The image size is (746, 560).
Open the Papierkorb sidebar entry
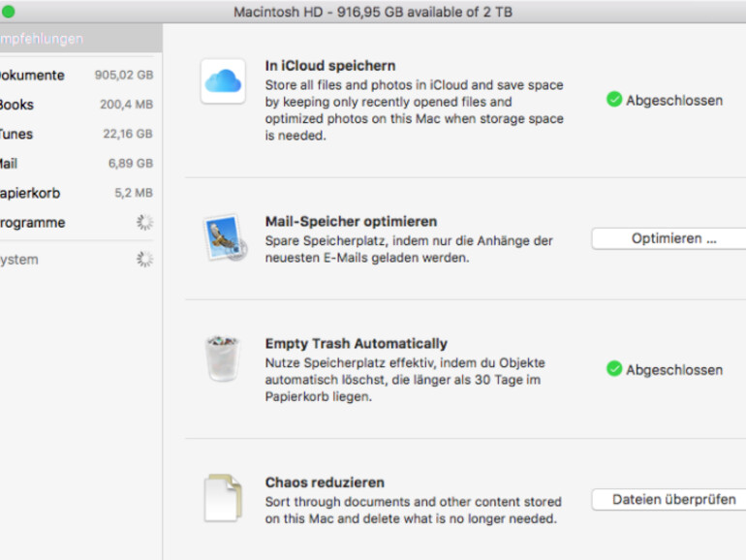30,193
